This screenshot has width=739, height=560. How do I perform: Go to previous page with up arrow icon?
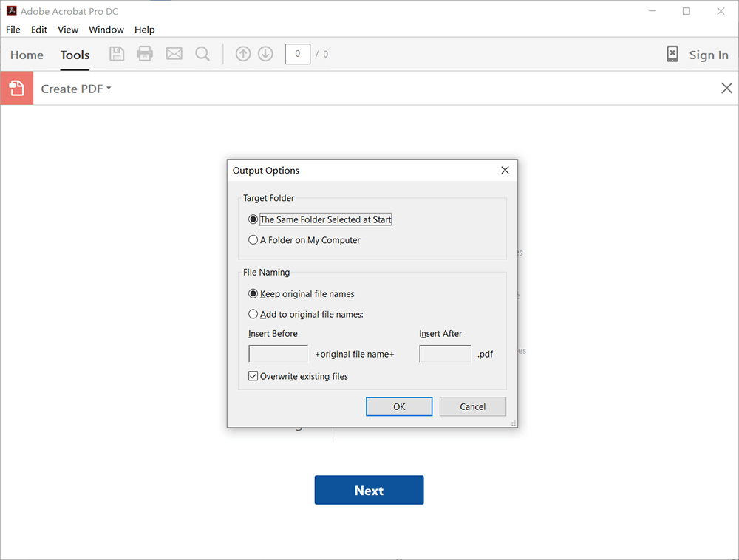[x=243, y=54]
